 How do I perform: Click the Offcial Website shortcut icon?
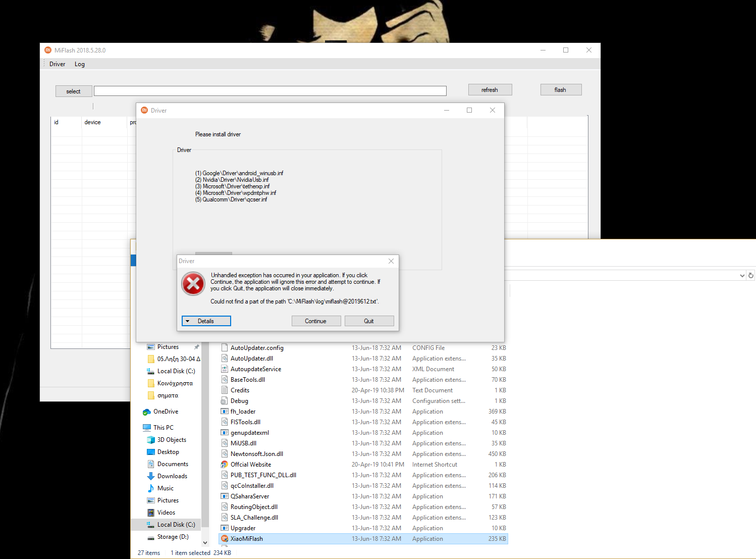(225, 465)
